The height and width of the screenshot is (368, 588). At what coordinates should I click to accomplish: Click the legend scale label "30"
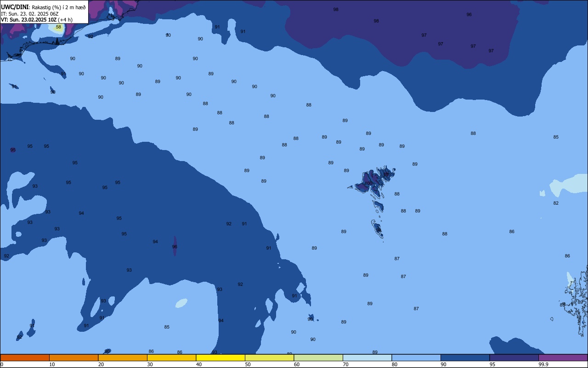coord(150,364)
